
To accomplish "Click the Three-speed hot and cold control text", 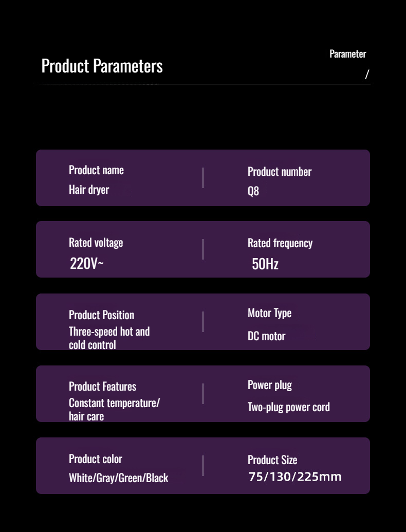I will click(109, 338).
